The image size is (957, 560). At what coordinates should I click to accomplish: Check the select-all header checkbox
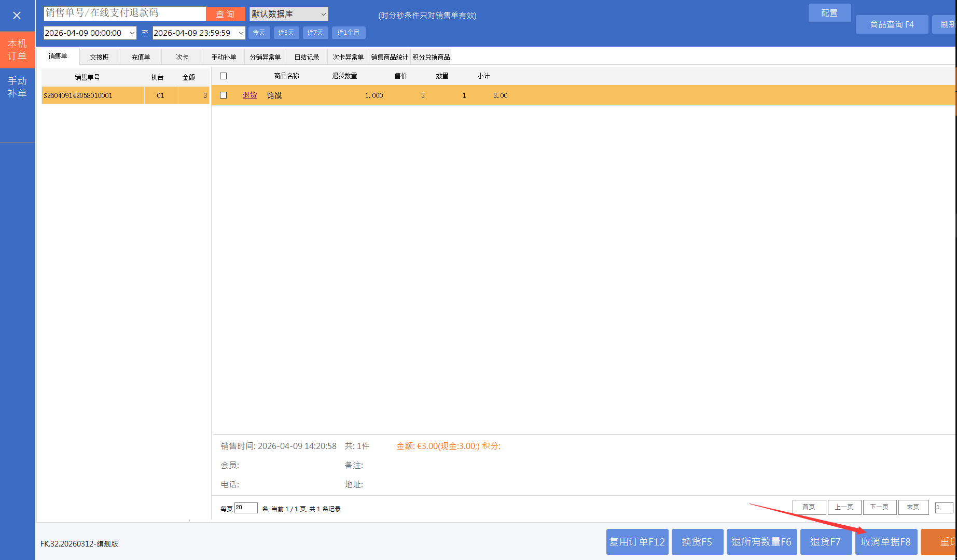point(224,76)
